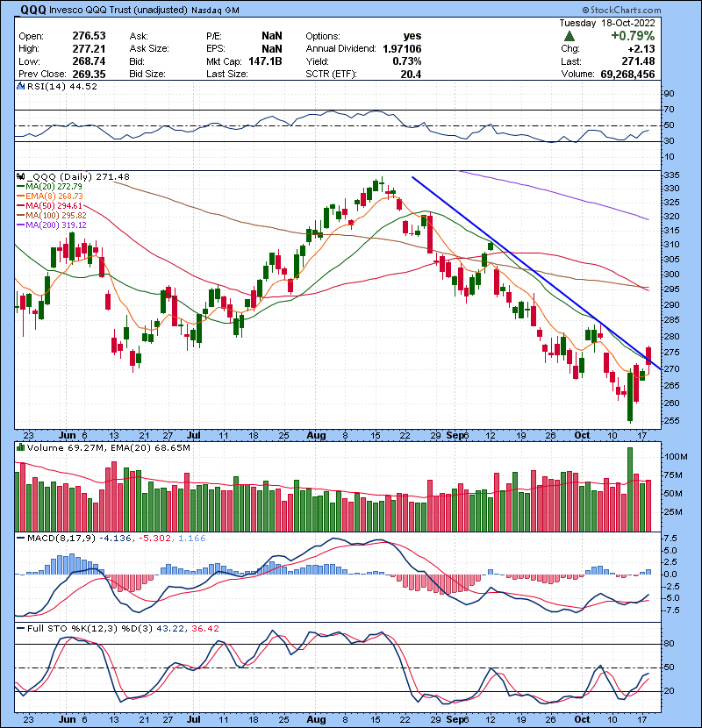
Task: Select the Open price 276.53
Action: coord(89,36)
